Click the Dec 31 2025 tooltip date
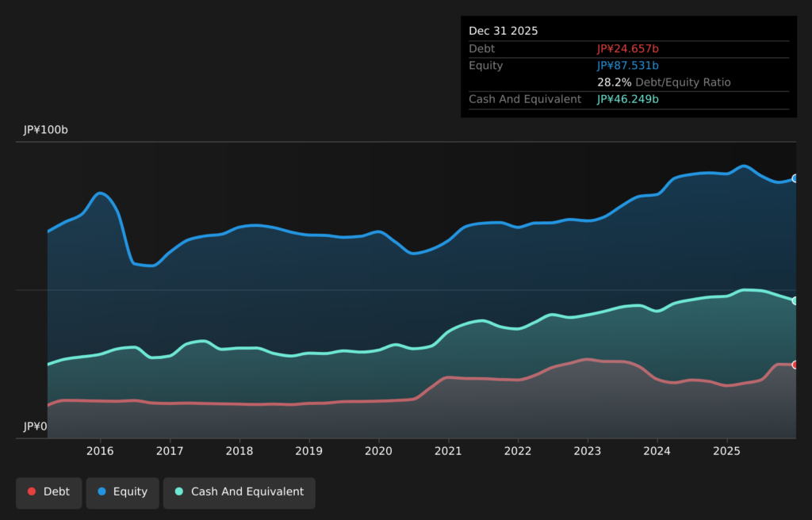 click(x=503, y=31)
